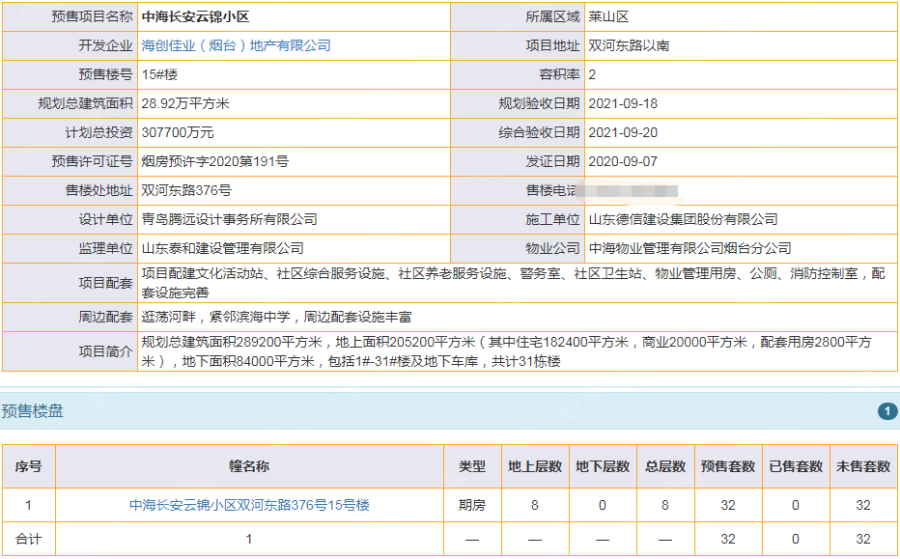Select the 预售楼盘 section title
900x559 pixels.
32,411
